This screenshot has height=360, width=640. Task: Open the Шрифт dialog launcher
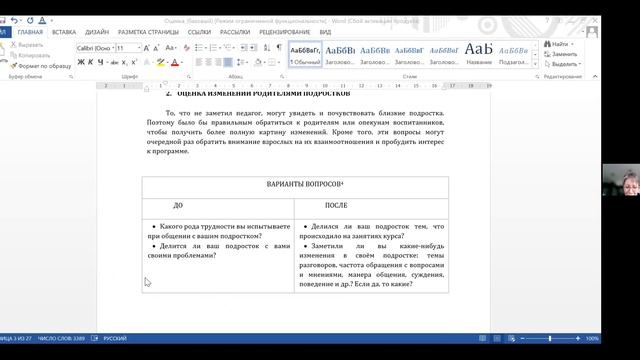[x=189, y=77]
